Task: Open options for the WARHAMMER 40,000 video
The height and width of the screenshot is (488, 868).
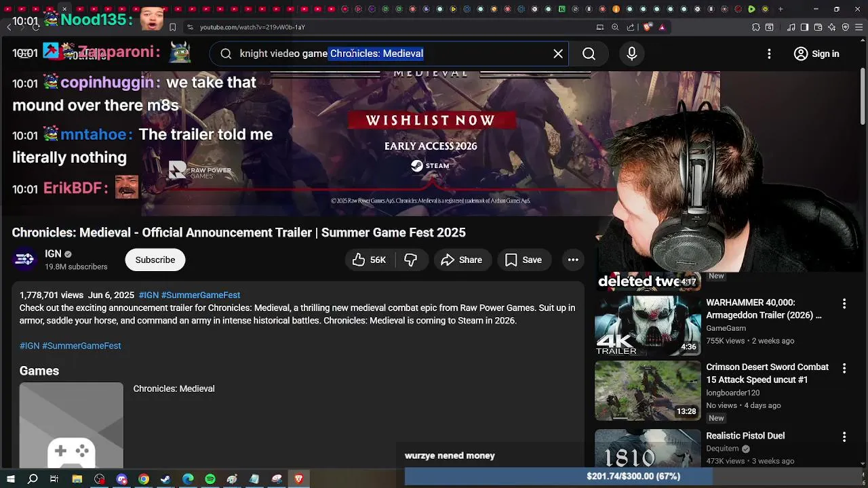Action: click(x=844, y=304)
